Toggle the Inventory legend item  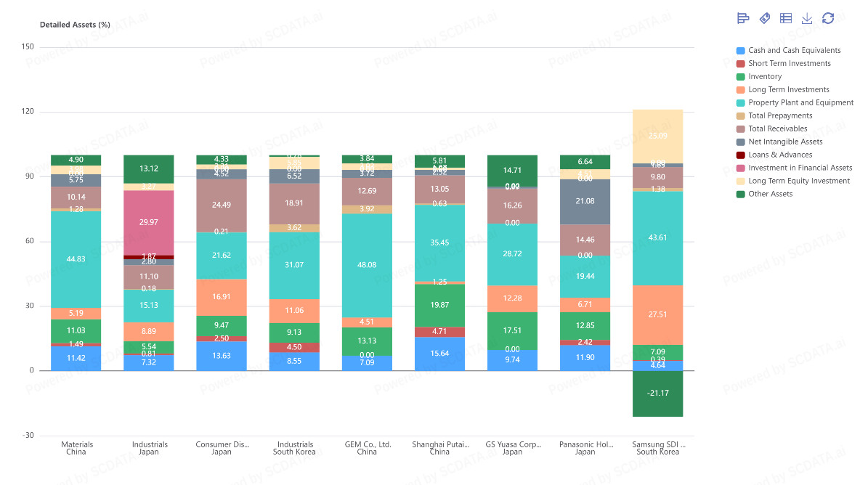click(x=765, y=77)
